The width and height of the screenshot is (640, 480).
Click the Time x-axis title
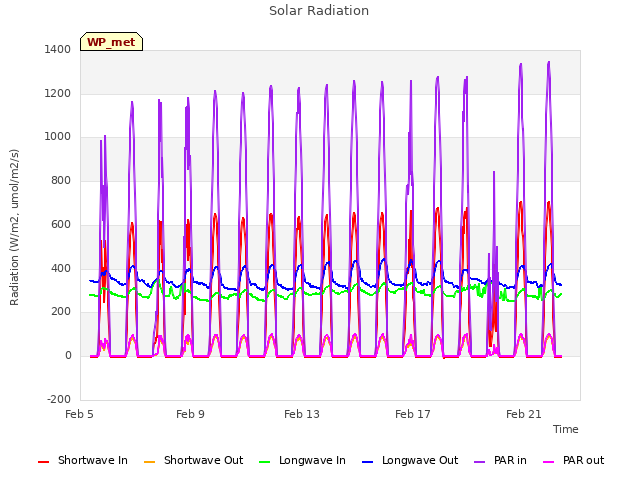(x=566, y=429)
